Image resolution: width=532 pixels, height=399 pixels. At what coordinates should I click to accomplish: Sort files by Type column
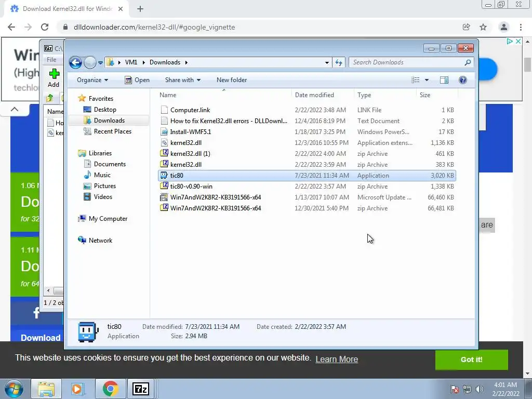coord(385,95)
